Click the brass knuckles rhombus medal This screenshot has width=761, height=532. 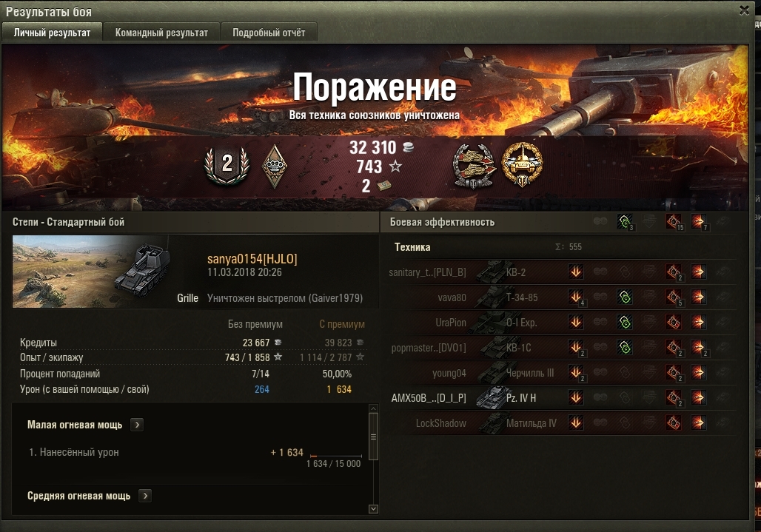274,166
